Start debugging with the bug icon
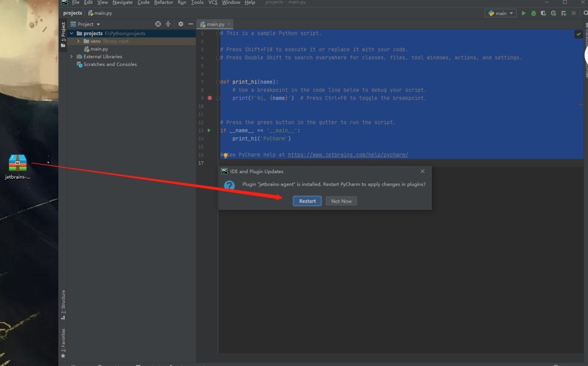Viewport: 588px width, 366px height. 533,13
